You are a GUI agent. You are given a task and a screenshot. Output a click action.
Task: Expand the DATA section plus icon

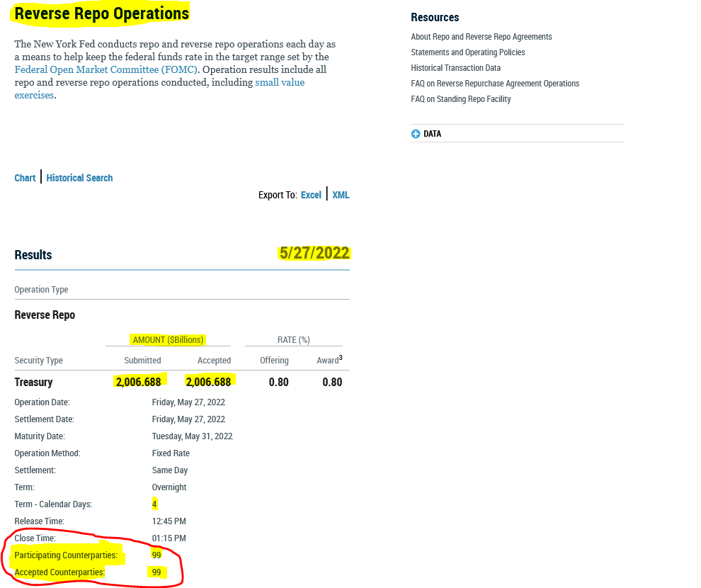[x=416, y=134]
